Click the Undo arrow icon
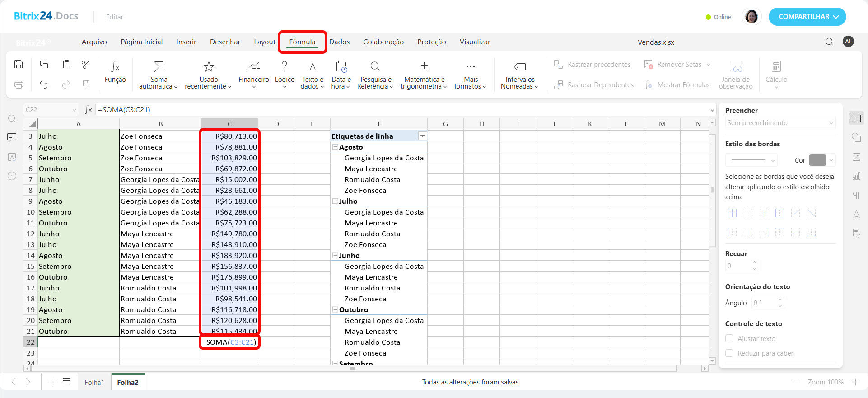Viewport: 868px width, 398px height. click(x=44, y=84)
